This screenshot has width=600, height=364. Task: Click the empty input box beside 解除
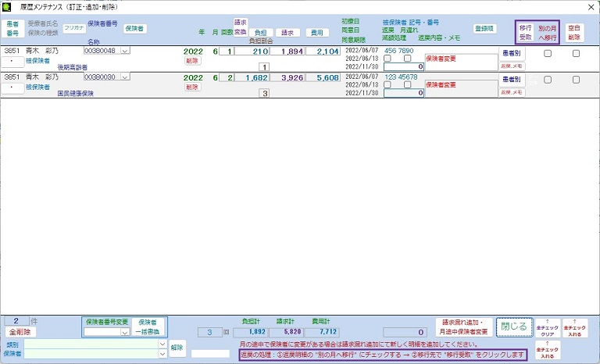pyautogui.click(x=210, y=354)
